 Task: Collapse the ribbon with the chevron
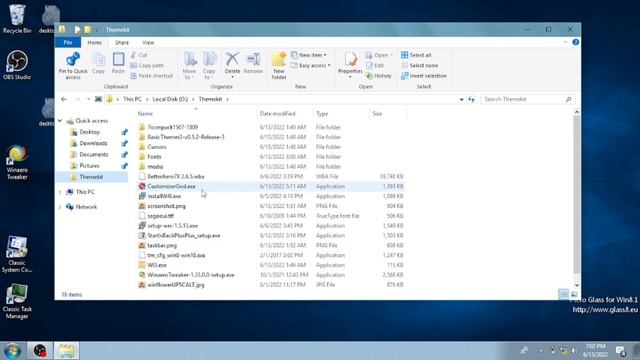565,42
